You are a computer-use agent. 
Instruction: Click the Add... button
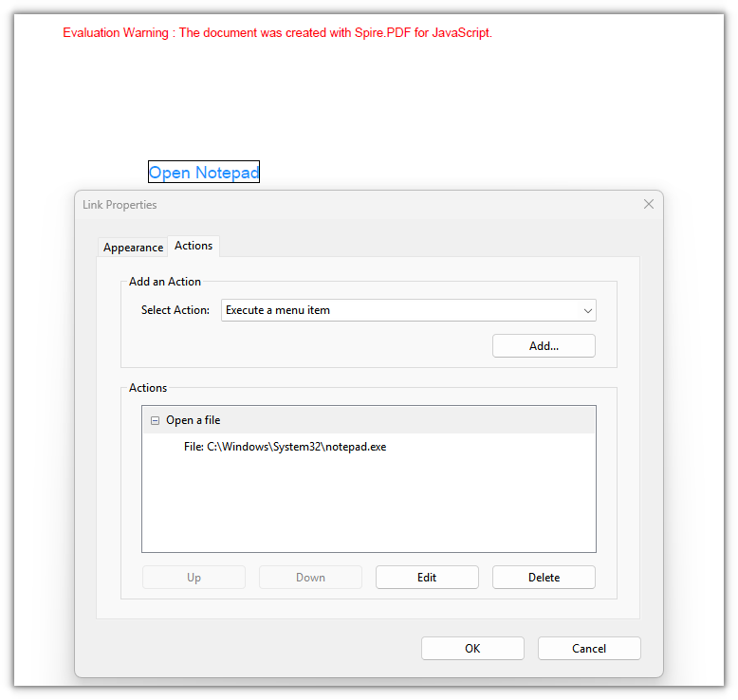544,346
